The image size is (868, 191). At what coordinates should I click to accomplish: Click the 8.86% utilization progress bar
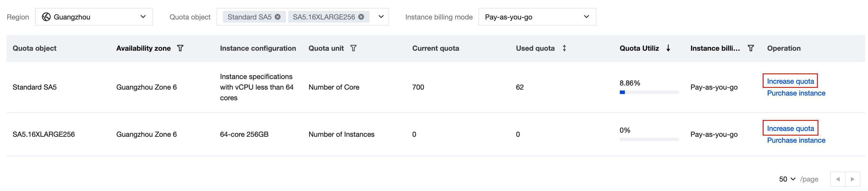click(x=649, y=92)
